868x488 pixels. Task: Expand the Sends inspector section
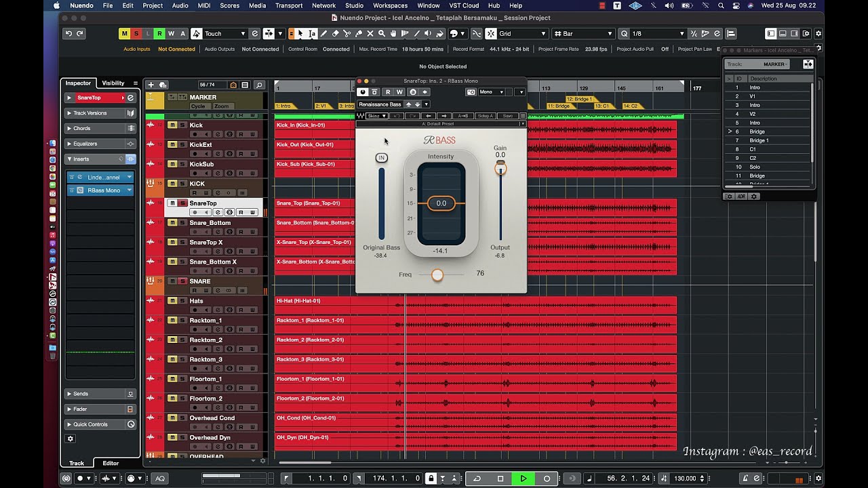coord(100,394)
